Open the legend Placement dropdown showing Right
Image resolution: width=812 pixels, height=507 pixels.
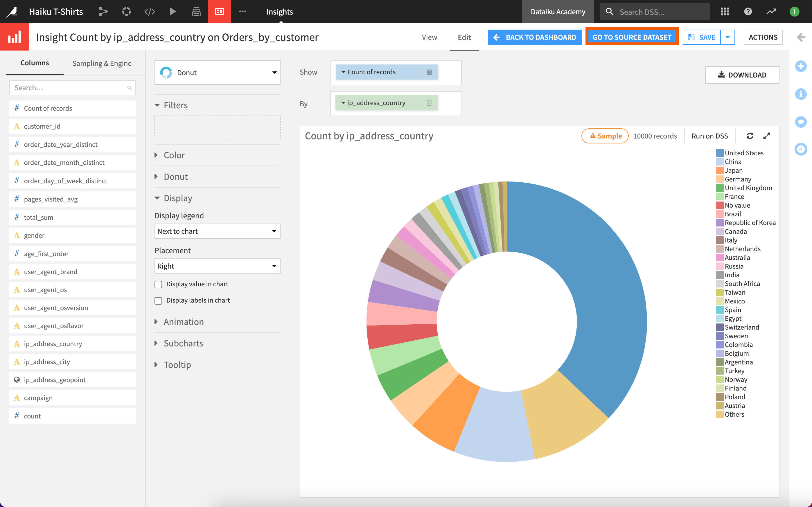pos(217,266)
